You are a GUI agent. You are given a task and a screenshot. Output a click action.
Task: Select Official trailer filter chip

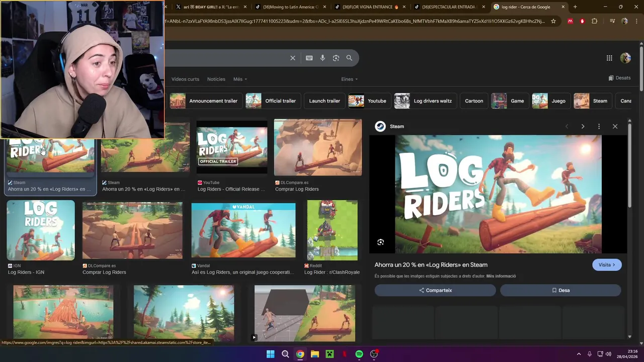click(x=274, y=101)
